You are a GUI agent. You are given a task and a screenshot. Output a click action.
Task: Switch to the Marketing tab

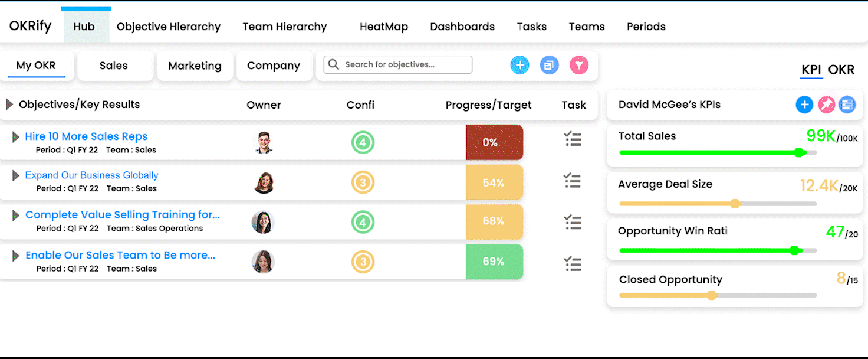pyautogui.click(x=195, y=66)
